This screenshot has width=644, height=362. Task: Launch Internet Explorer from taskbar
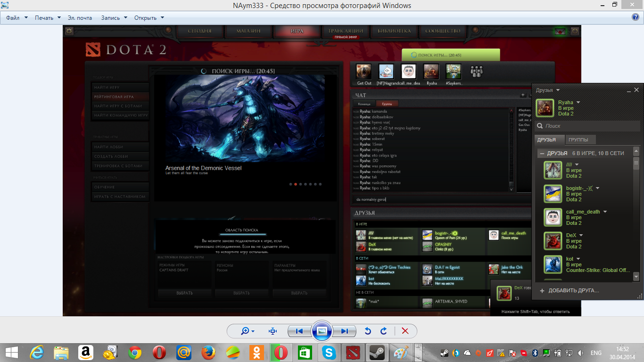click(37, 352)
